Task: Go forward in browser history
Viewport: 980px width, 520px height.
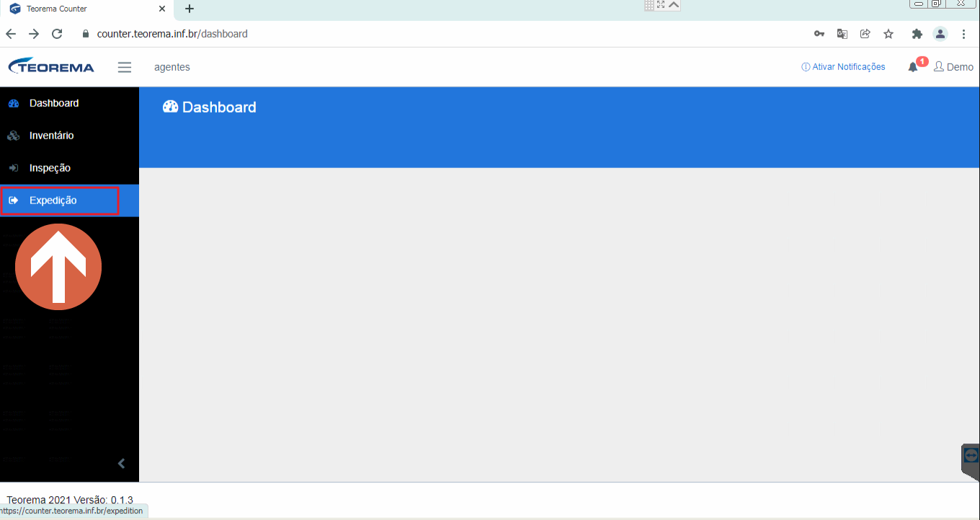Action: tap(34, 34)
